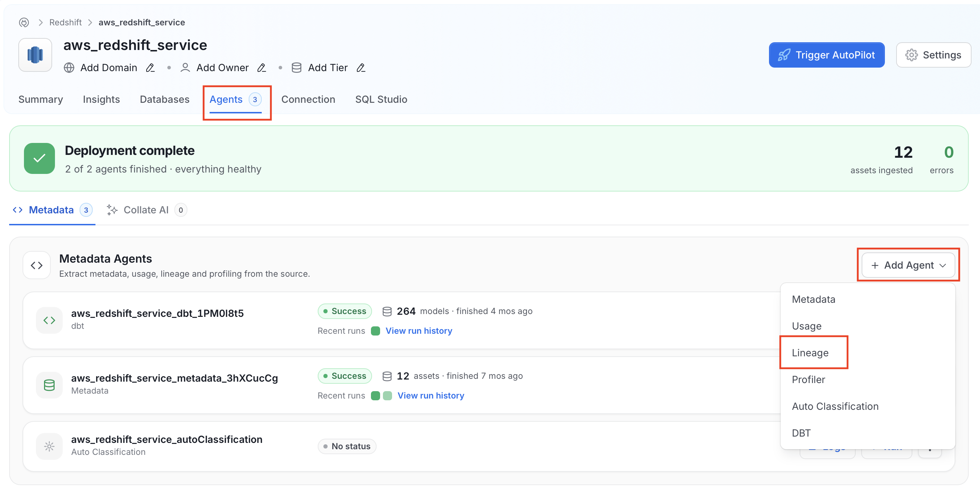Click second lighter run square of metadata agent
980x495 pixels.
pos(387,395)
